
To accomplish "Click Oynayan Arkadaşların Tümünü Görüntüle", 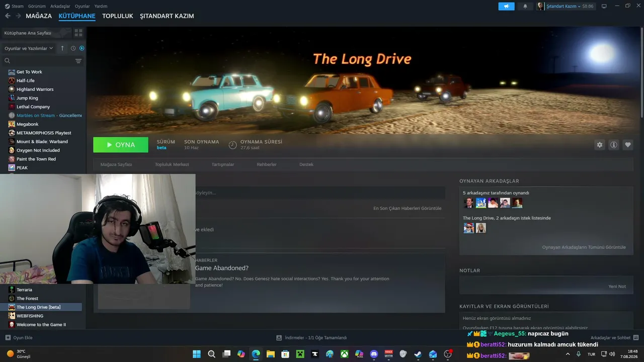I will point(584,247).
